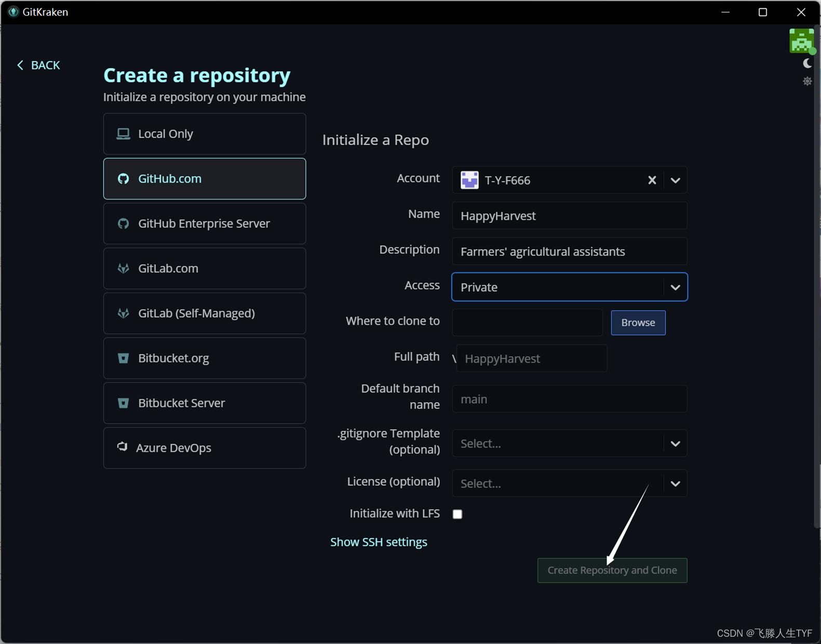
Task: Click the Full path HappyHarvest field
Action: tap(532, 359)
